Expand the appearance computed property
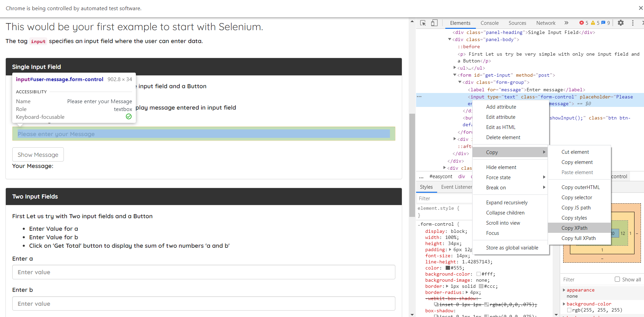Image resolution: width=644 pixels, height=317 pixels. tap(564, 290)
